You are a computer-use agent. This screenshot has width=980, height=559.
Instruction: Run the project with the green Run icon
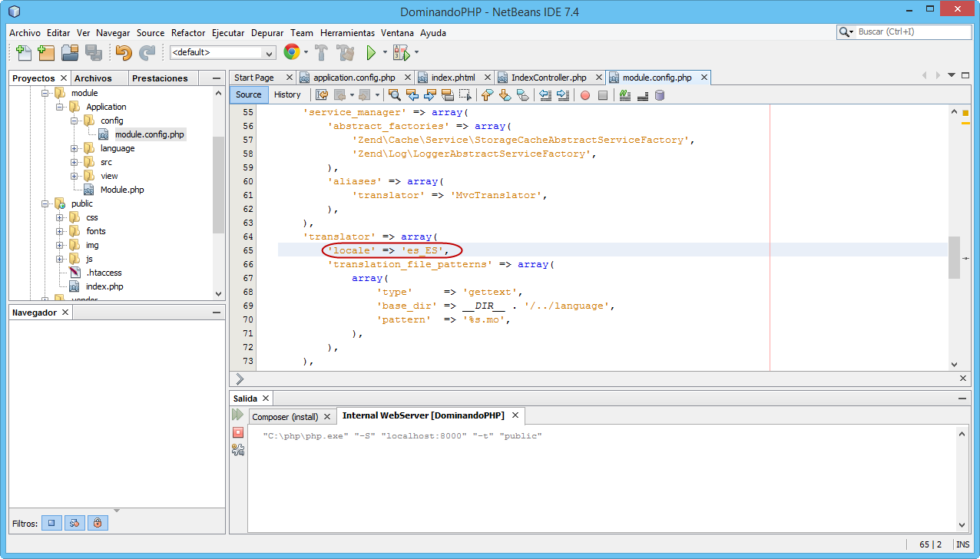[x=369, y=52]
